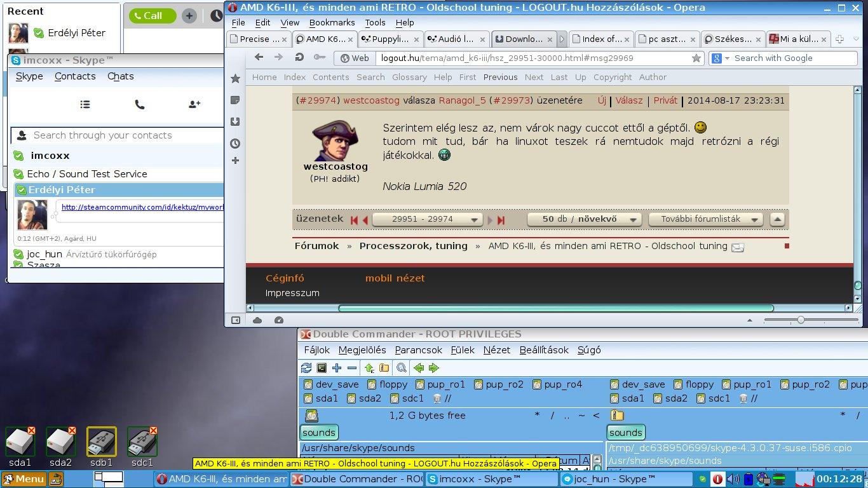Open Opera sidebar history clock panel

(235, 143)
